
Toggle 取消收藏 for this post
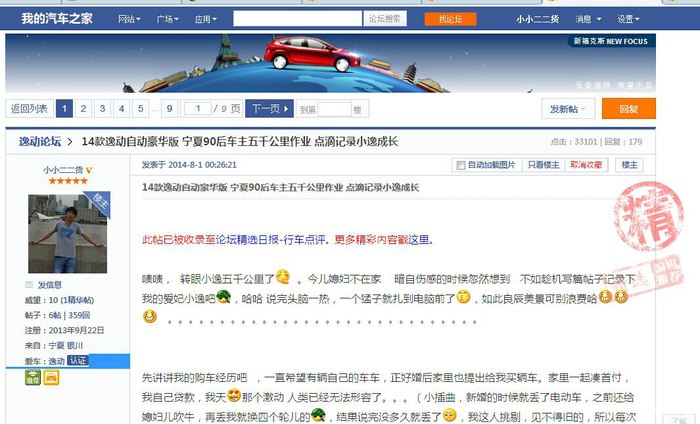point(586,165)
